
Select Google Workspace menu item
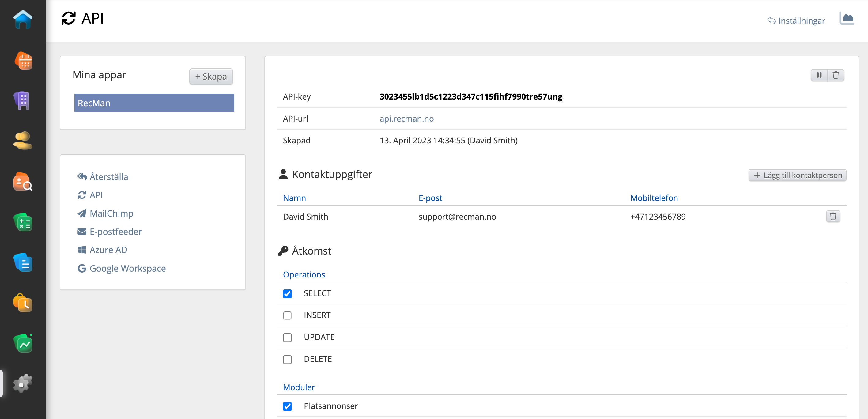[x=127, y=268]
